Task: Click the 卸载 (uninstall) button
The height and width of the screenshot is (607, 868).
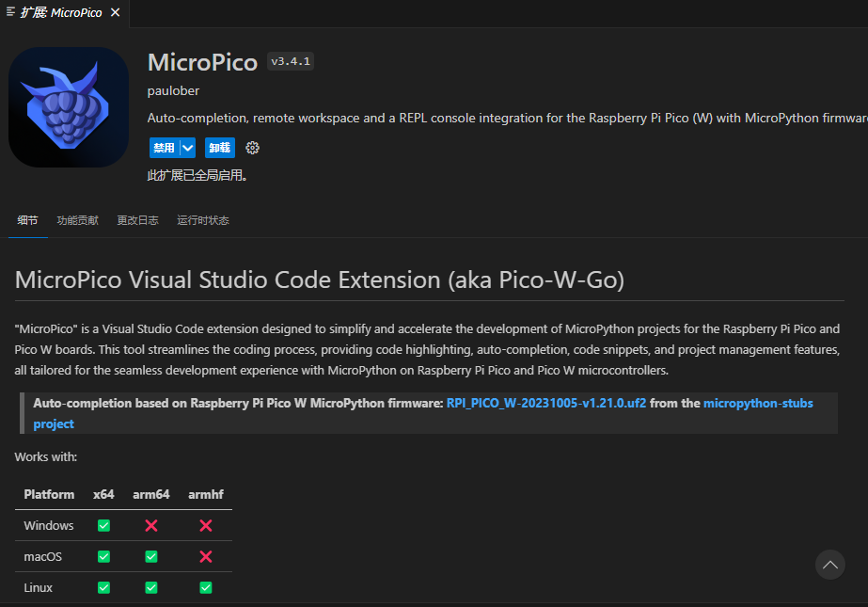Action: [220, 148]
